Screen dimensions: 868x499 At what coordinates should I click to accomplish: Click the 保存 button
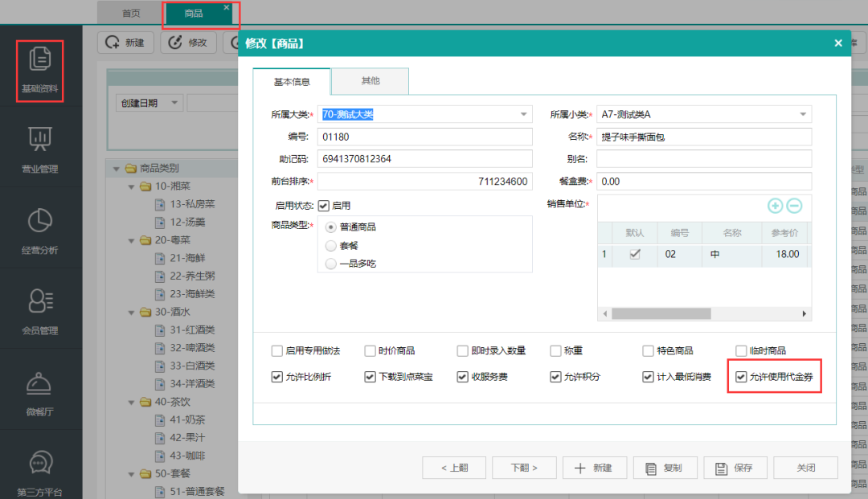pos(735,468)
